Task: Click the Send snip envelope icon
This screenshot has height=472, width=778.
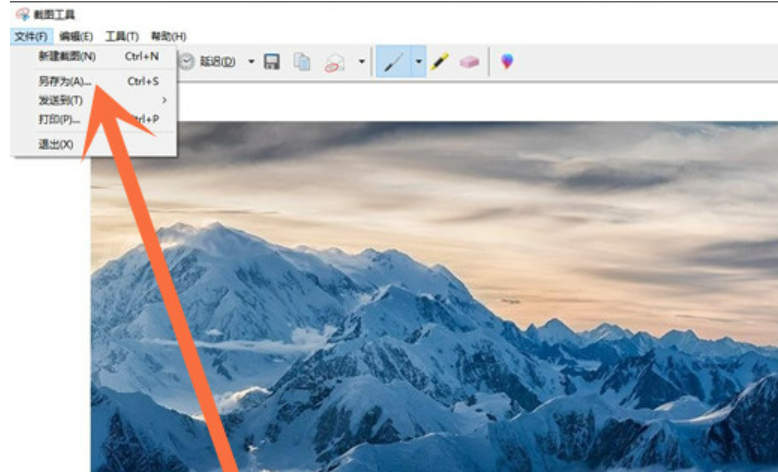Action: point(334,62)
